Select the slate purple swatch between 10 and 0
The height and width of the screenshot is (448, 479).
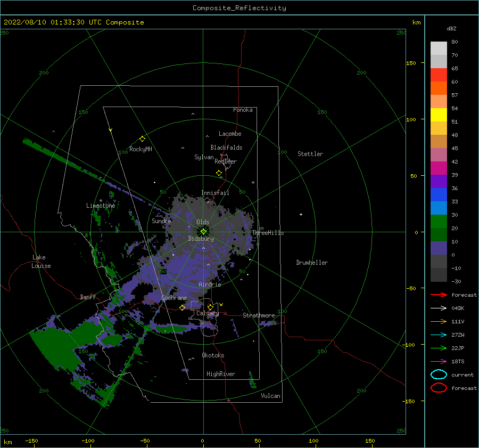(439, 248)
